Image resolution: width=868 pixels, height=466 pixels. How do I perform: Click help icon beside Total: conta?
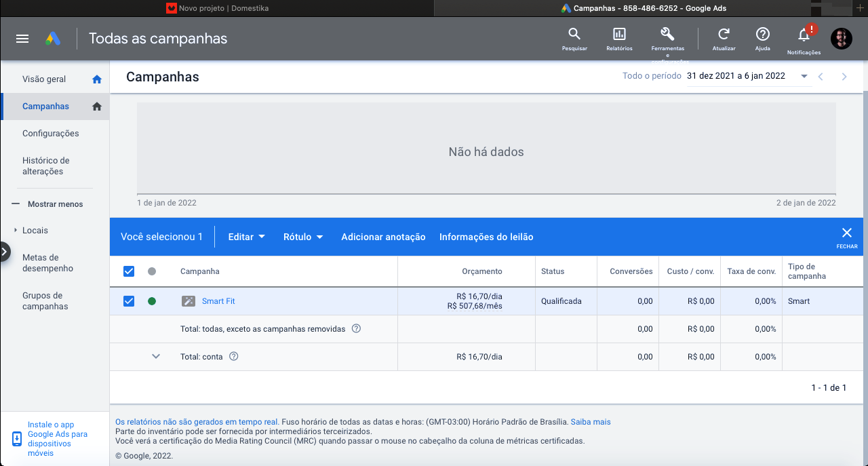tap(234, 357)
